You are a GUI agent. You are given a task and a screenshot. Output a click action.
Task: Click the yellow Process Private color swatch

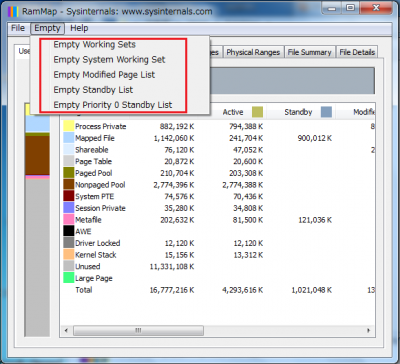pyautogui.click(x=68, y=126)
